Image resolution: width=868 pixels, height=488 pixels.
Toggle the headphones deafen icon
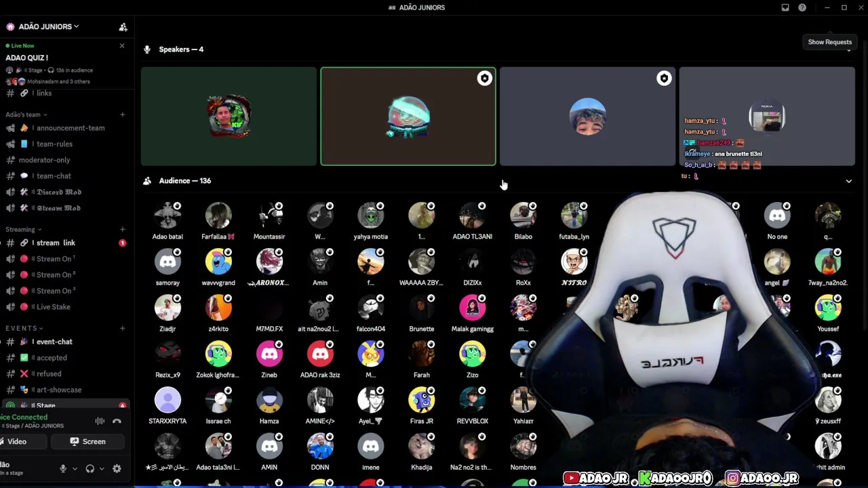[90, 468]
